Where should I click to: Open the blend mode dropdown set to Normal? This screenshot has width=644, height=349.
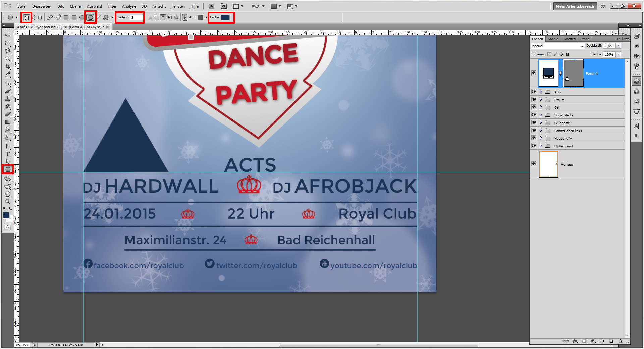[558, 46]
